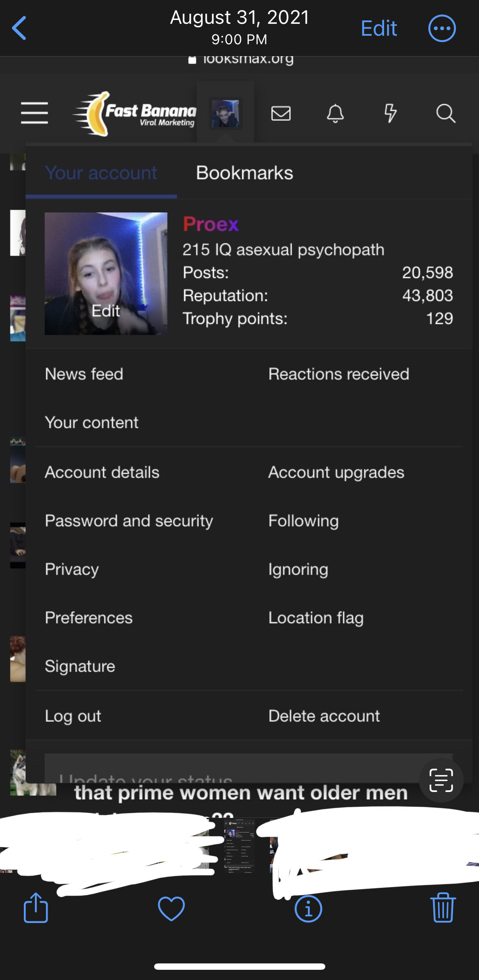Viewport: 479px width, 980px height.
Task: Open the envelope inbox icon
Action: pyautogui.click(x=281, y=113)
